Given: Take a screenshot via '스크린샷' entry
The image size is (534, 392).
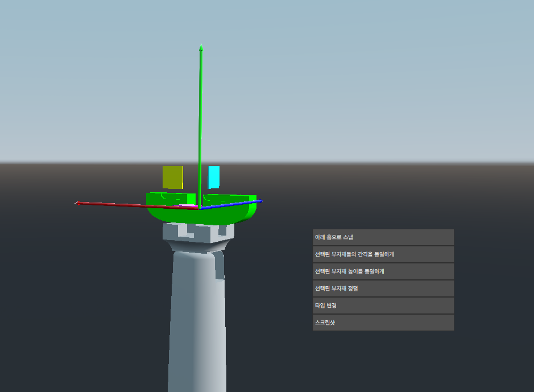Looking at the screenshot, I should tap(383, 323).
